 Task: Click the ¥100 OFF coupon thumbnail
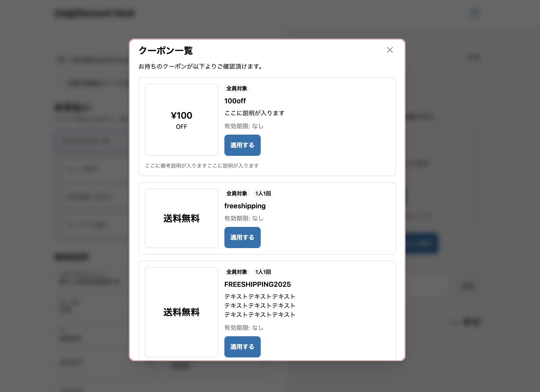pyautogui.click(x=181, y=120)
